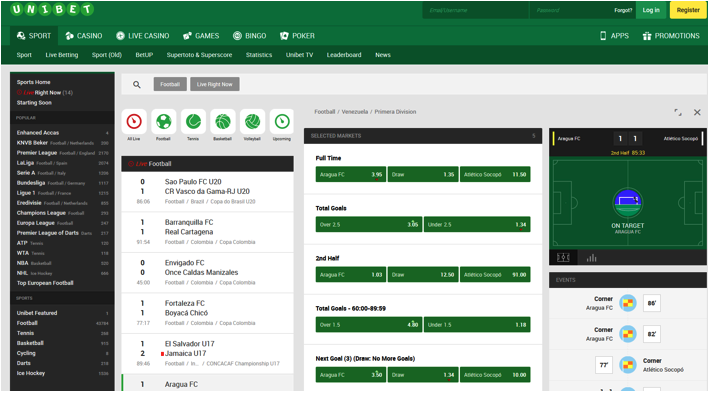Open Sport (Old) submenu item
Image resolution: width=710 pixels, height=404 pixels.
107,55
